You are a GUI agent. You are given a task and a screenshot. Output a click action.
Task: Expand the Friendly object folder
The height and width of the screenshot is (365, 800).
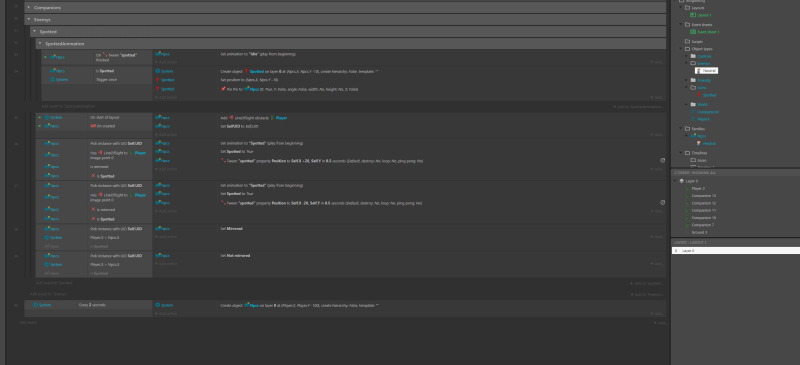pos(687,80)
